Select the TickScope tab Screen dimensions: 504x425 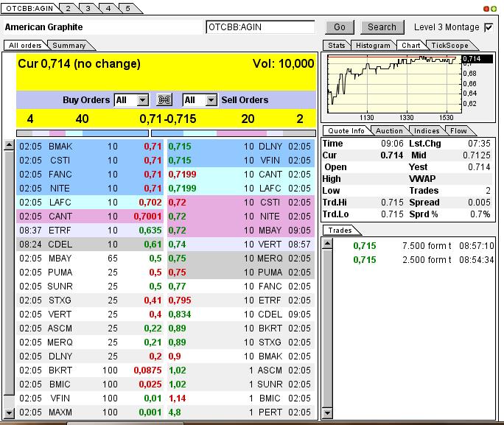[449, 46]
